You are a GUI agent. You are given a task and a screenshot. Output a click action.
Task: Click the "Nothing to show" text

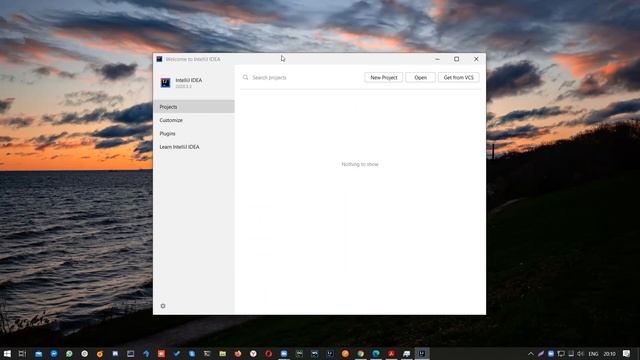360,164
